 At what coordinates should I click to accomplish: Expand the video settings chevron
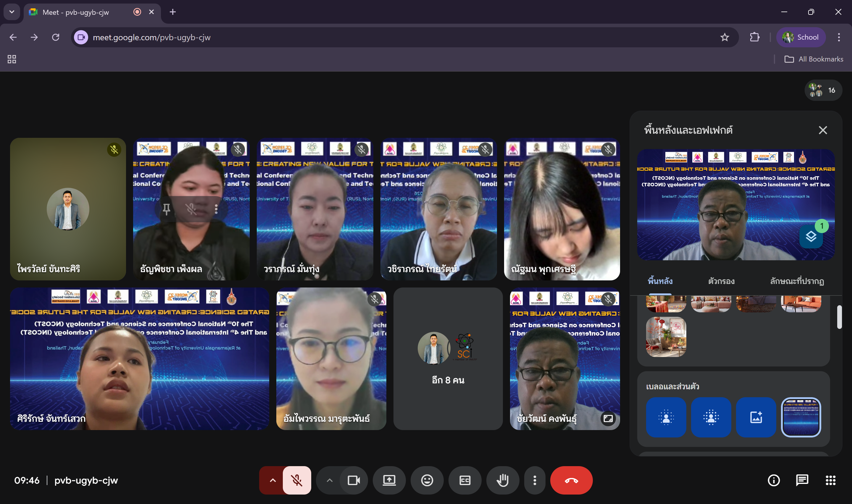[x=329, y=480]
